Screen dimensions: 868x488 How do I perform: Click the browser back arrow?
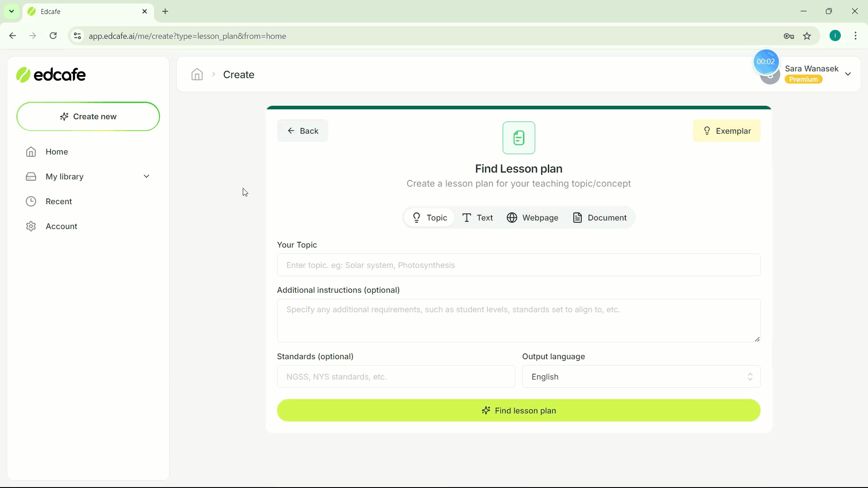coord(13,36)
